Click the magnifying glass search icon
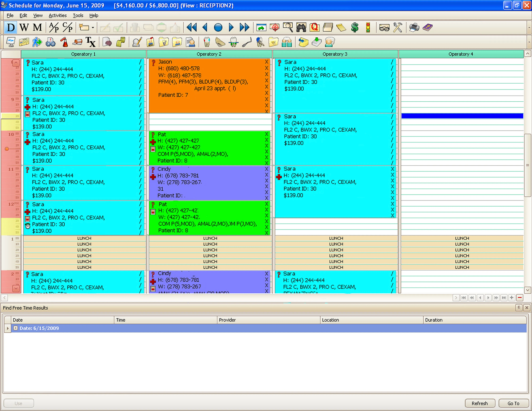This screenshot has height=411, width=532. (288, 27)
